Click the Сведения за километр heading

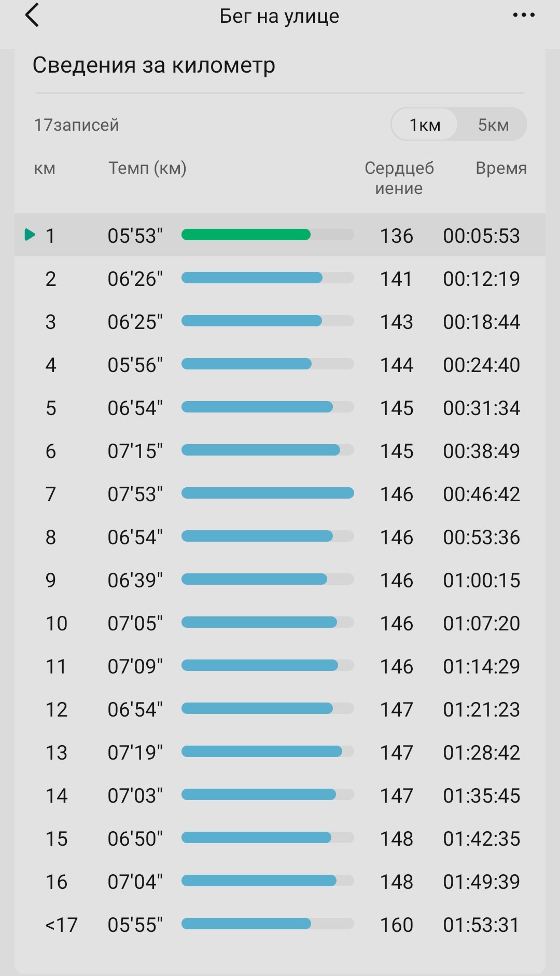(x=154, y=65)
